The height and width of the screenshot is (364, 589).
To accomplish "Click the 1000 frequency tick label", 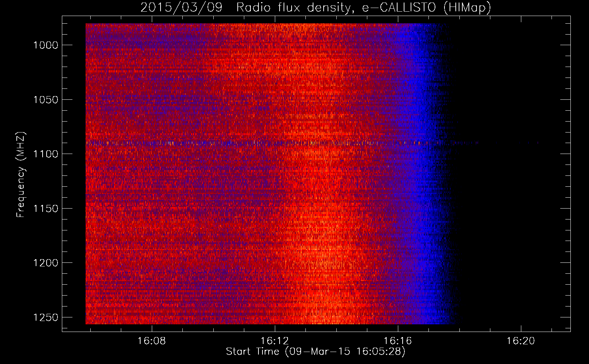I will pyautogui.click(x=46, y=45).
